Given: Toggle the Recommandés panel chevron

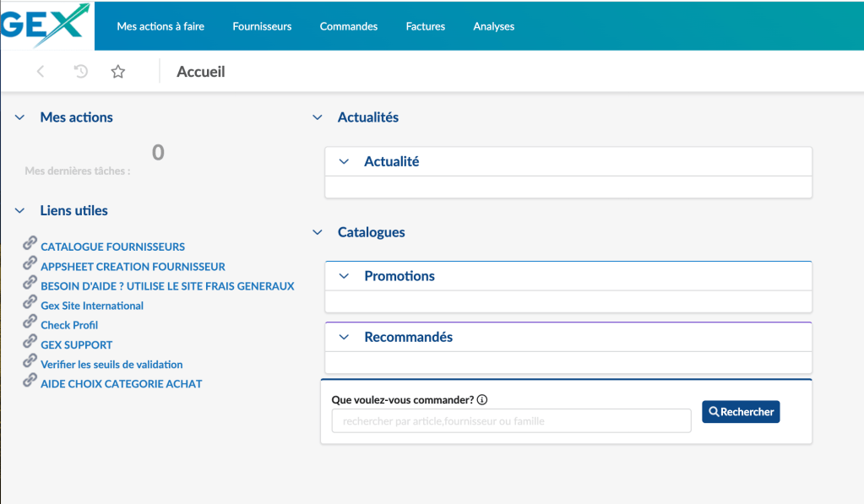Looking at the screenshot, I should click(344, 337).
